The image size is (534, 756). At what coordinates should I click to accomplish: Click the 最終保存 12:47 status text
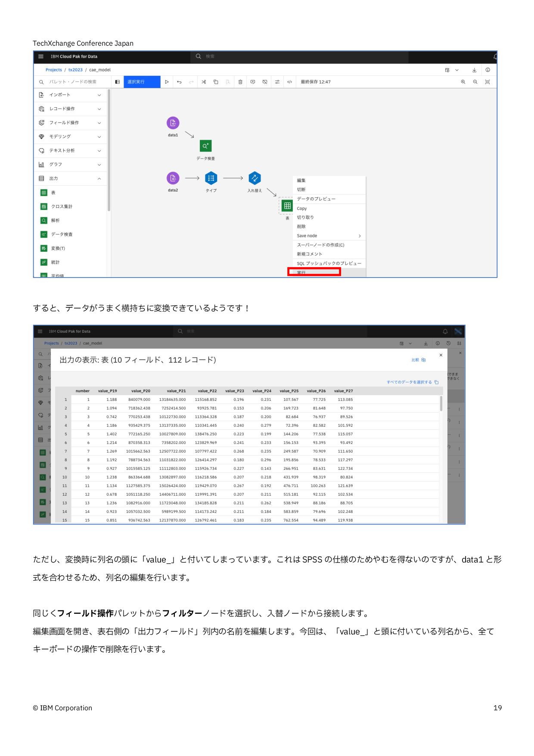316,82
